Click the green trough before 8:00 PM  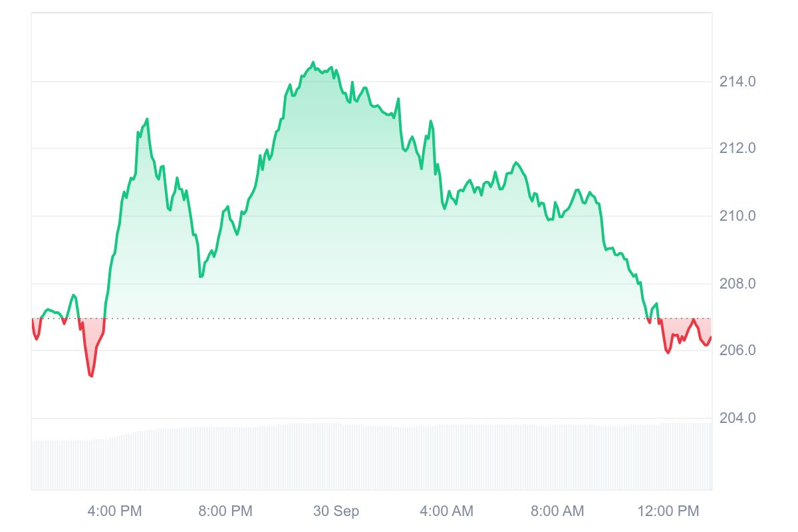pos(200,276)
